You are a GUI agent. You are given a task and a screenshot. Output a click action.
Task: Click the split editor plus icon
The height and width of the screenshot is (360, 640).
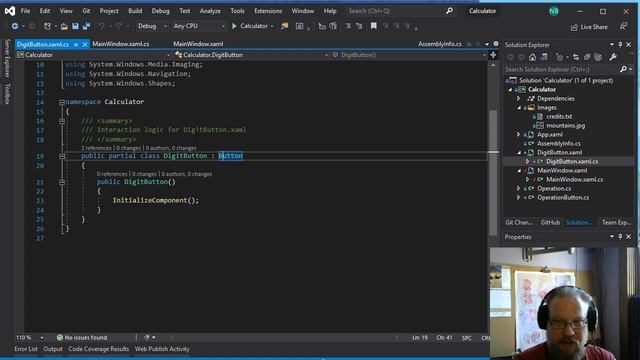[x=493, y=55]
